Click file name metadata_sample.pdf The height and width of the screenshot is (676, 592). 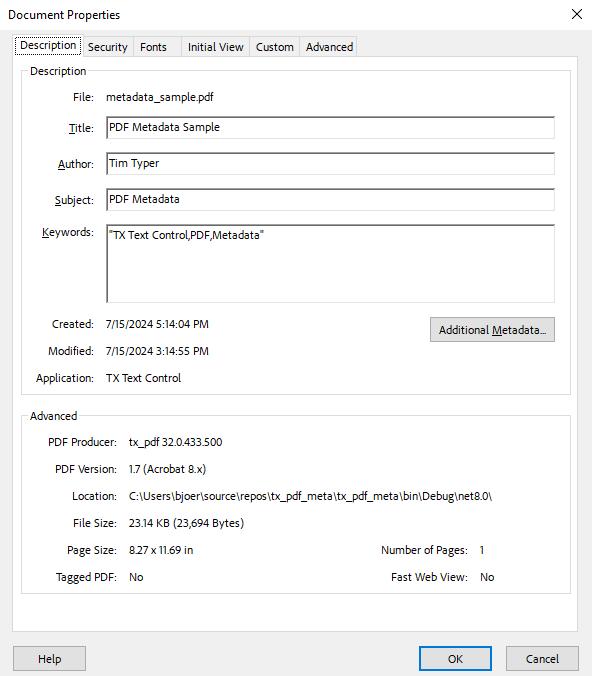[x=160, y=97]
